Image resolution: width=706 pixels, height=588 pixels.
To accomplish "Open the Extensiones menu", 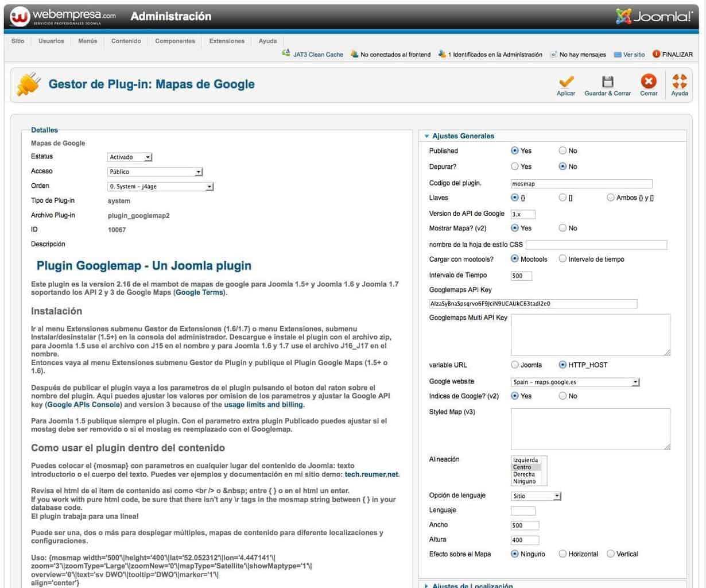I will tap(227, 41).
